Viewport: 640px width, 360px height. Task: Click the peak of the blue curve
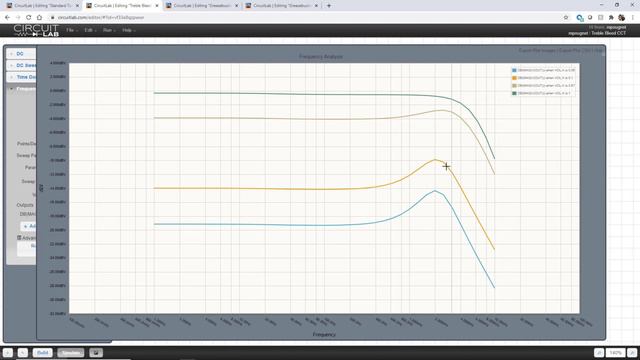click(435, 191)
